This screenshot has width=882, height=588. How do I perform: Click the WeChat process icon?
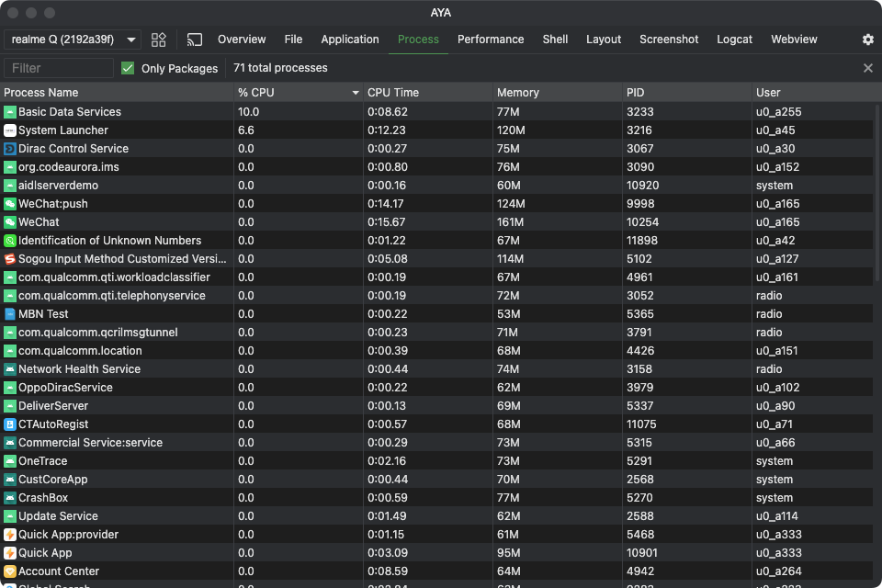point(9,222)
